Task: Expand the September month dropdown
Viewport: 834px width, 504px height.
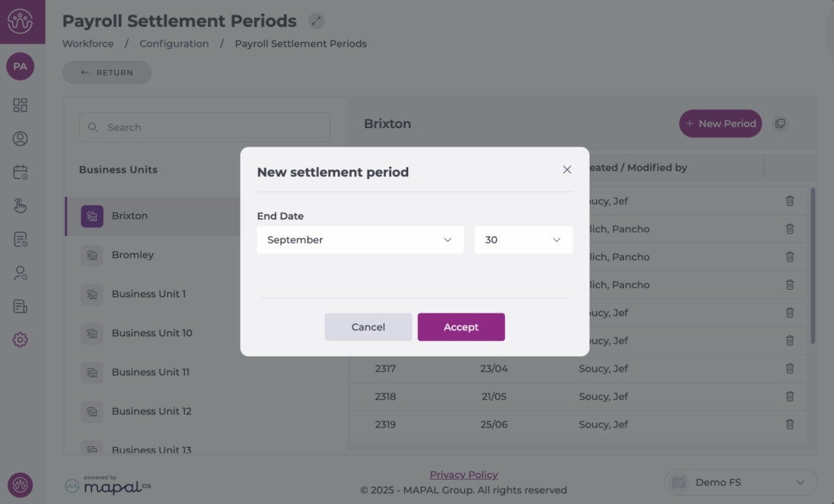Action: tap(360, 239)
